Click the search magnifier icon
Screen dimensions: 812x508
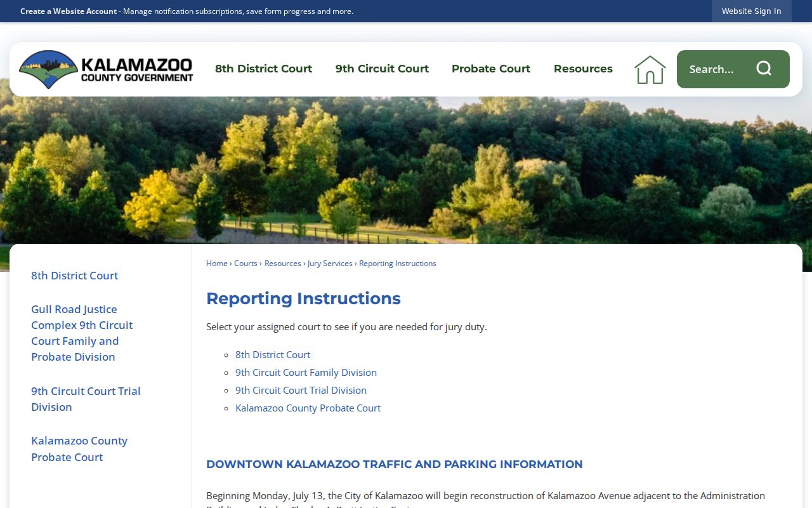764,69
